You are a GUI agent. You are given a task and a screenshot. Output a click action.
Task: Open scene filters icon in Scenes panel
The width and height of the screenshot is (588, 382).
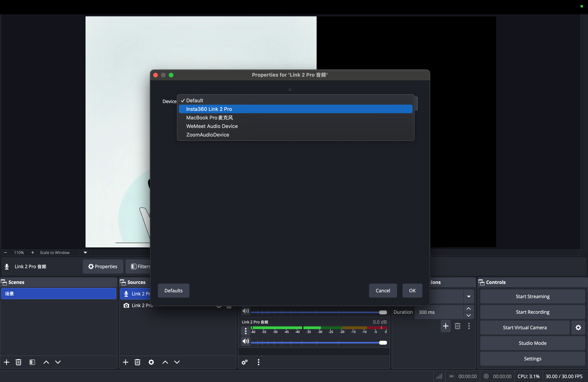point(32,362)
